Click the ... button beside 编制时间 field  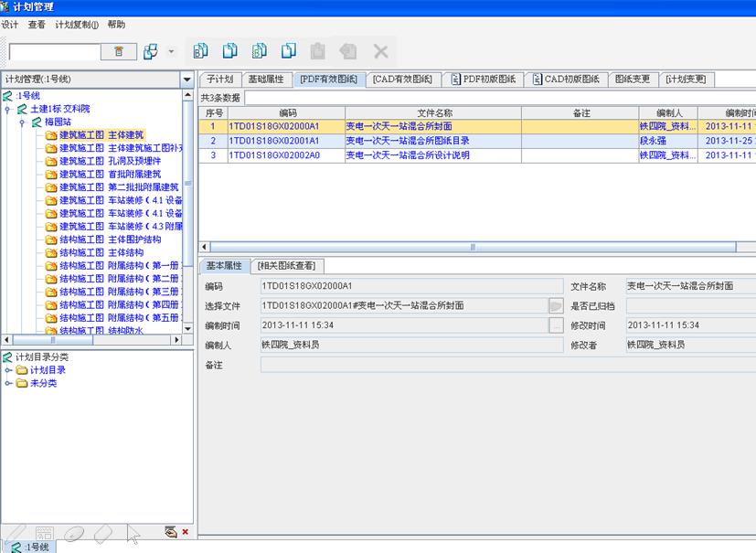tap(555, 325)
